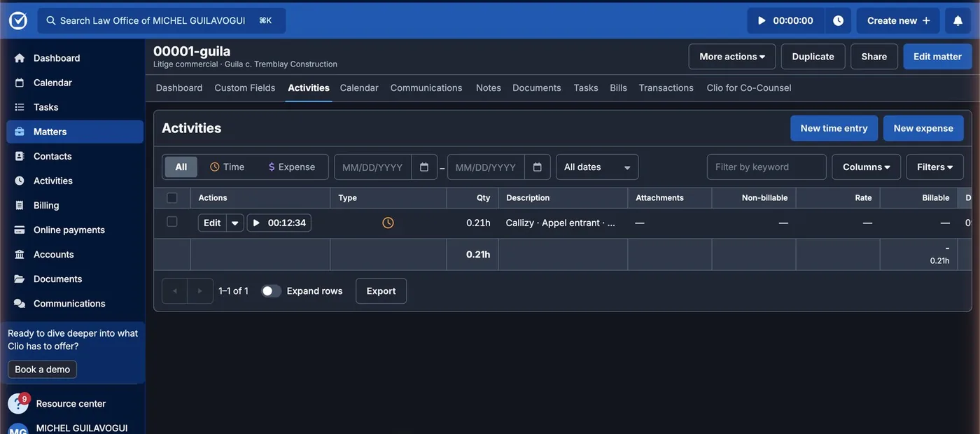Open Accounts in the sidebar
Viewport: 980px width, 434px height.
(x=75, y=254)
